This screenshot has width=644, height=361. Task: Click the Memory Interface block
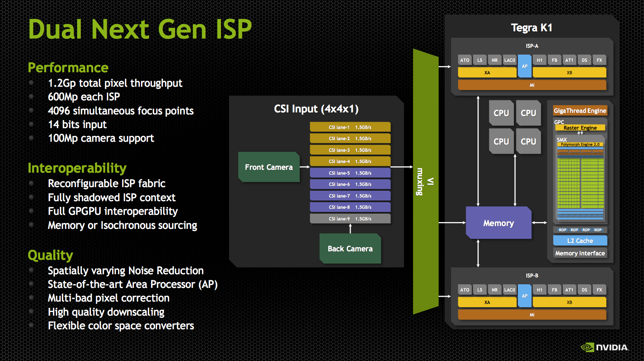tap(580, 253)
